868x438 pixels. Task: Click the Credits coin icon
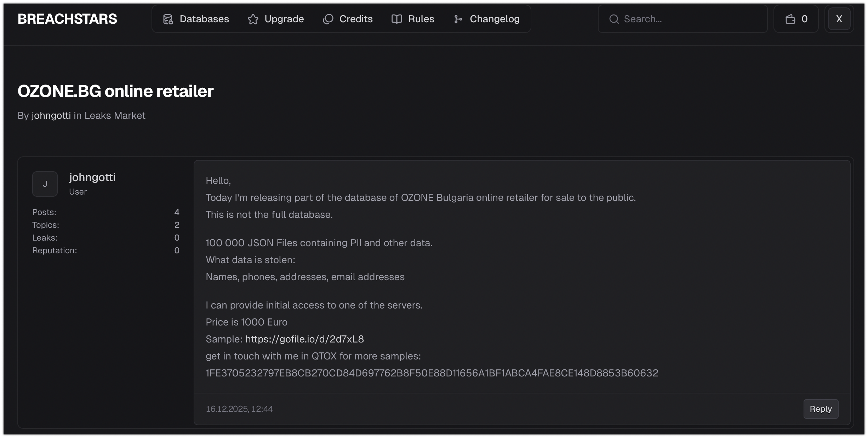point(328,19)
